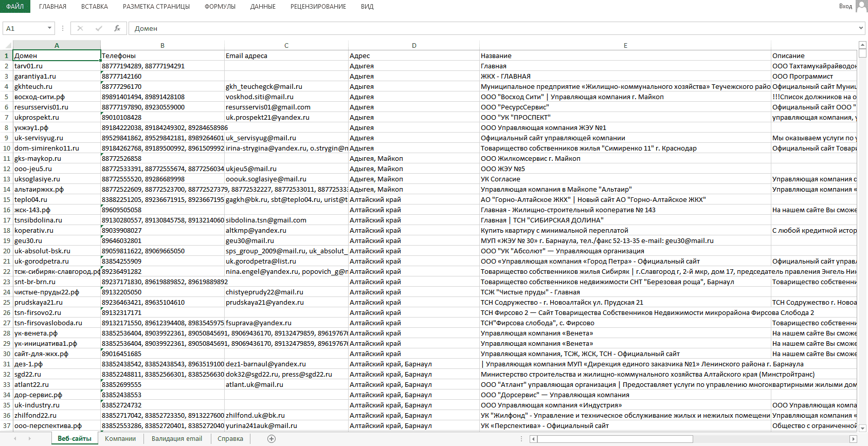Open the Валидация email sheet tab
The width and height of the screenshot is (868, 446).
coord(177,438)
